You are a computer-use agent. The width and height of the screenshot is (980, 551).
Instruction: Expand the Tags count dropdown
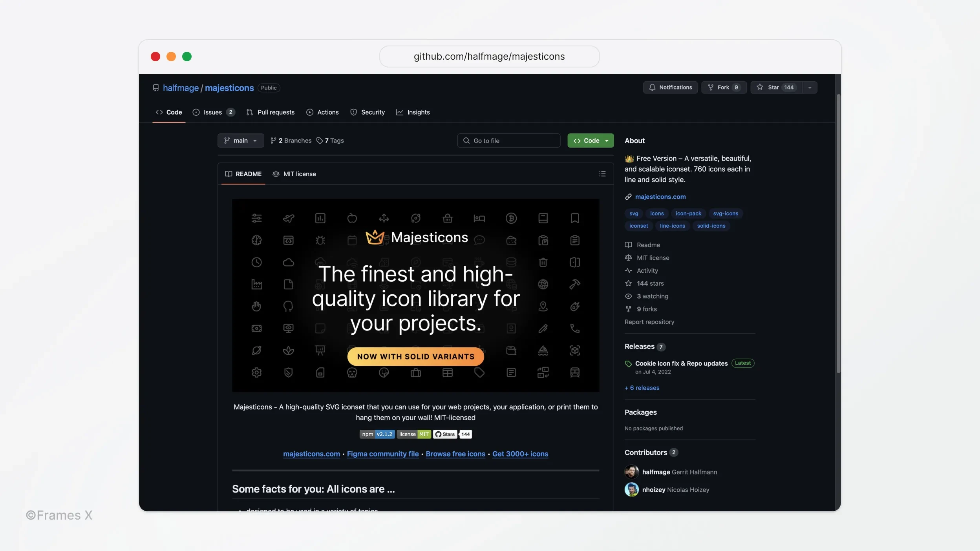[x=330, y=140]
